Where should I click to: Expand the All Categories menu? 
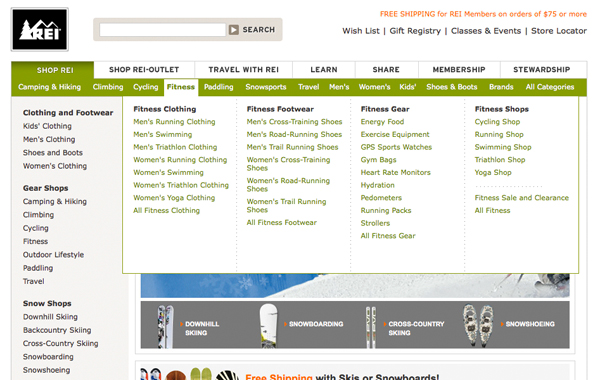click(x=550, y=87)
